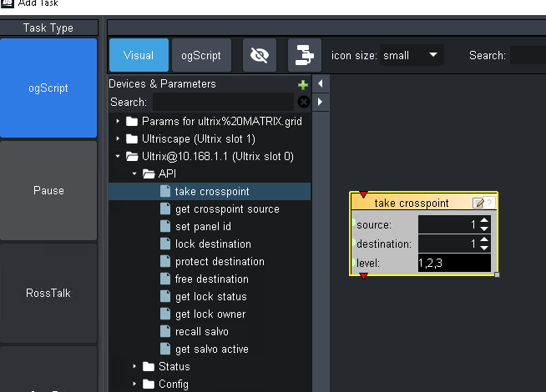
Task: Decrease the source value with down arrow
Action: coord(484,229)
